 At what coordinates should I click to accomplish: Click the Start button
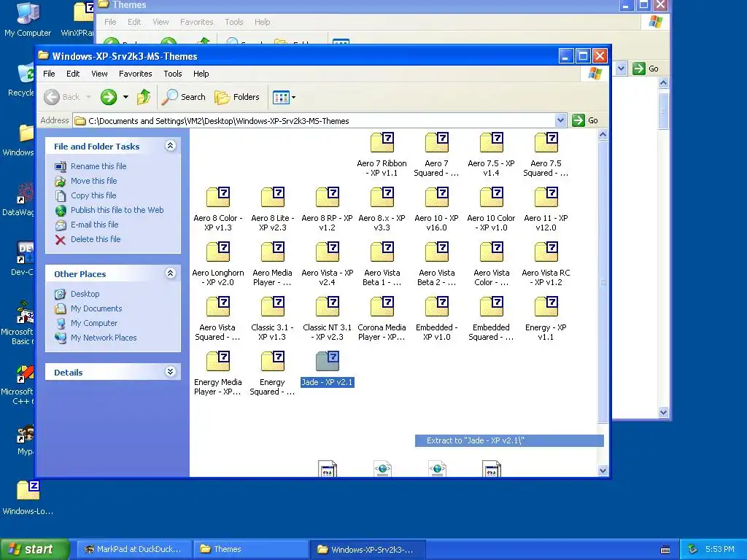point(35,549)
